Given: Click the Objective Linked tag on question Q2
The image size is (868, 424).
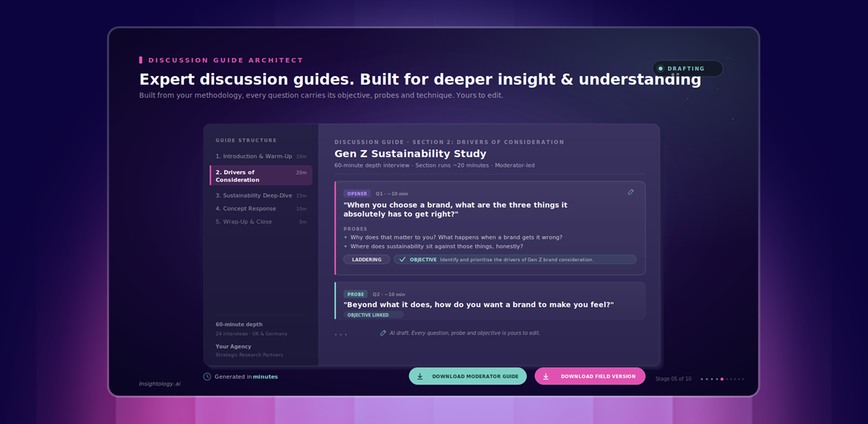Looking at the screenshot, I should pos(373,315).
